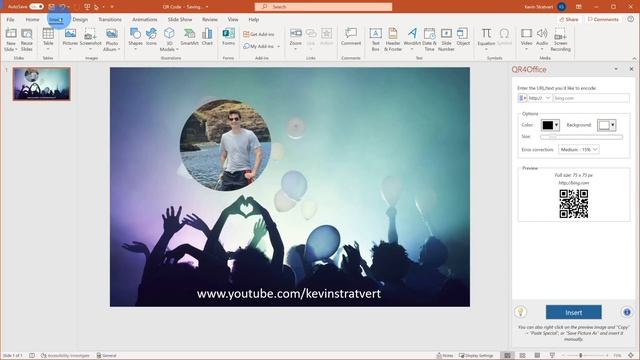Switch to the Design tab
The image size is (640, 360).
80,19
